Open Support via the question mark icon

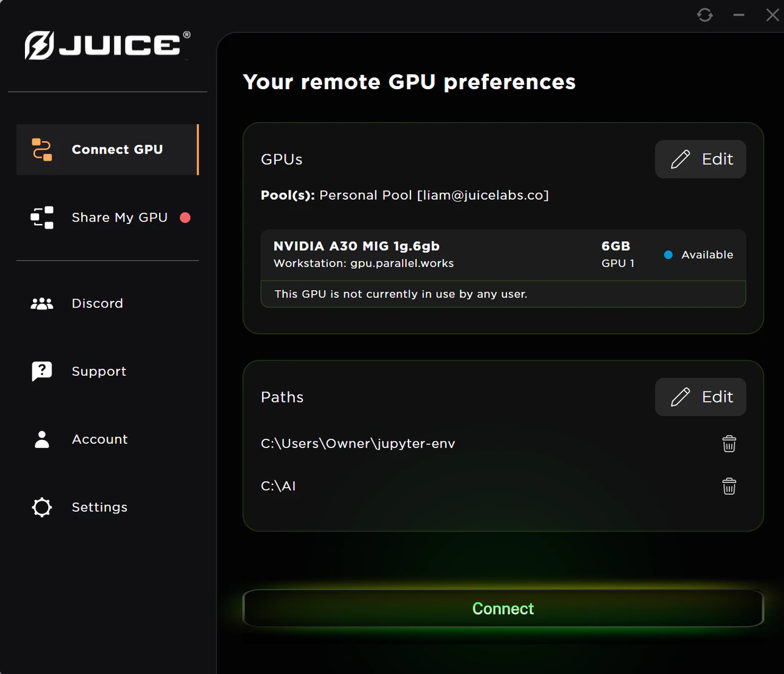(41, 371)
